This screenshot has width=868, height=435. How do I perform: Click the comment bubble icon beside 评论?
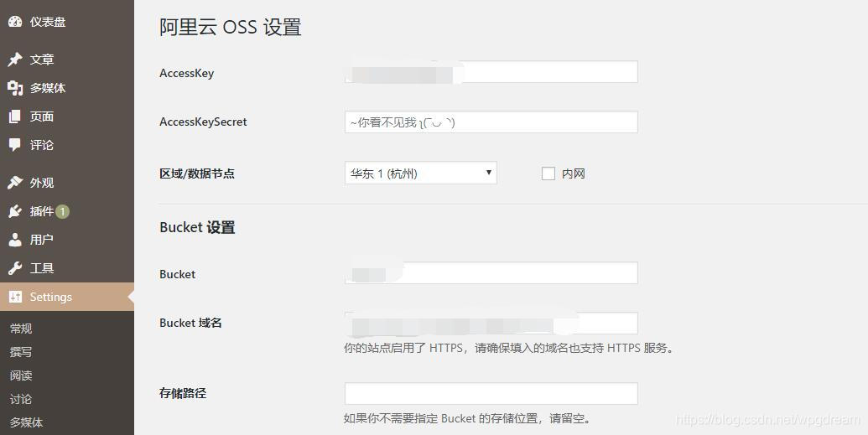[x=15, y=145]
